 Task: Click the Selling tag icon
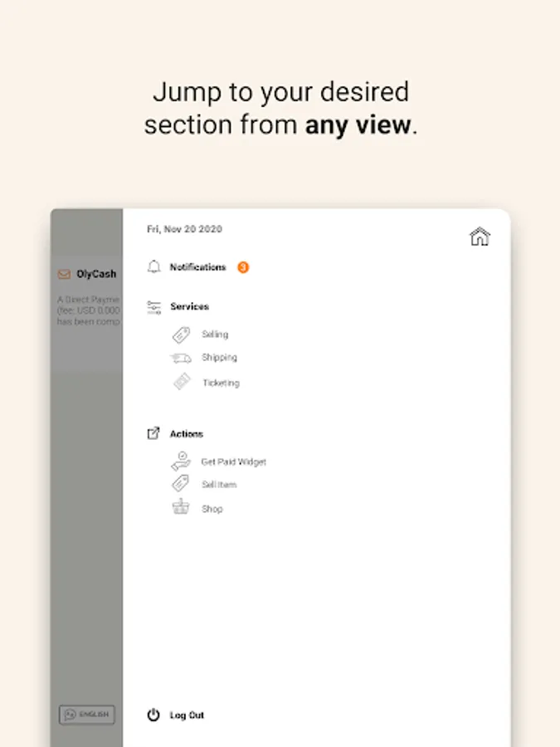(181, 335)
